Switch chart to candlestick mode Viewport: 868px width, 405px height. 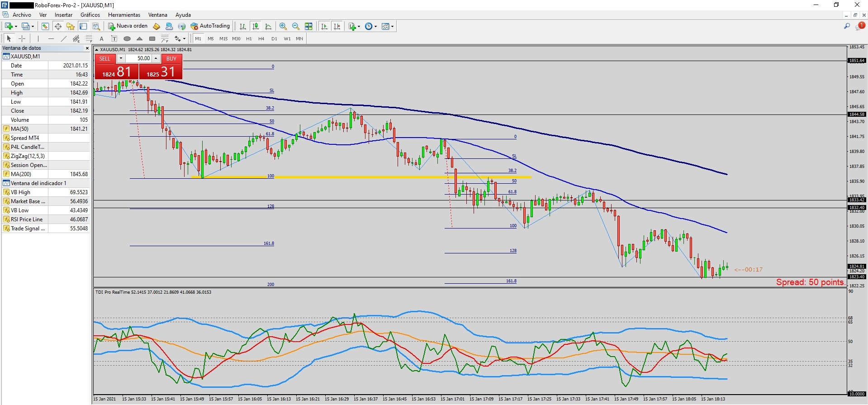point(256,27)
